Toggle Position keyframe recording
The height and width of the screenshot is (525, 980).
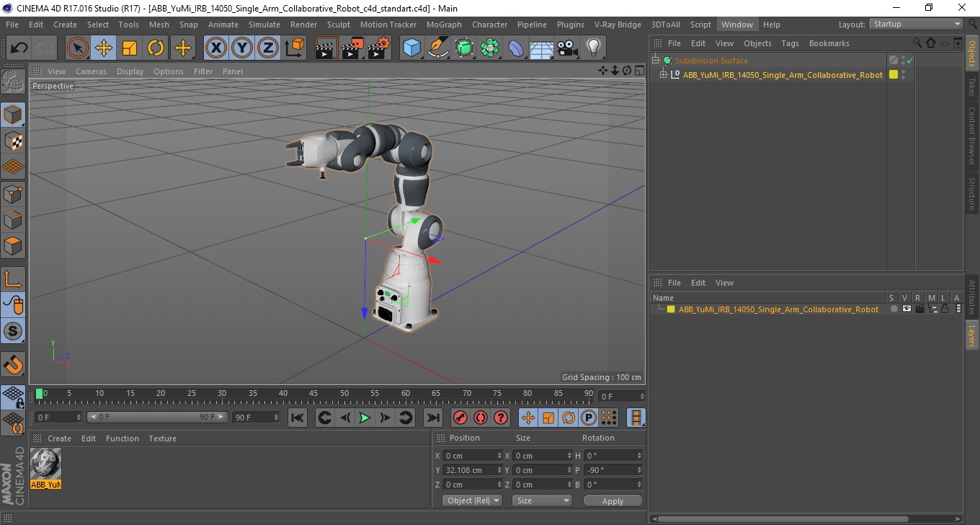528,418
